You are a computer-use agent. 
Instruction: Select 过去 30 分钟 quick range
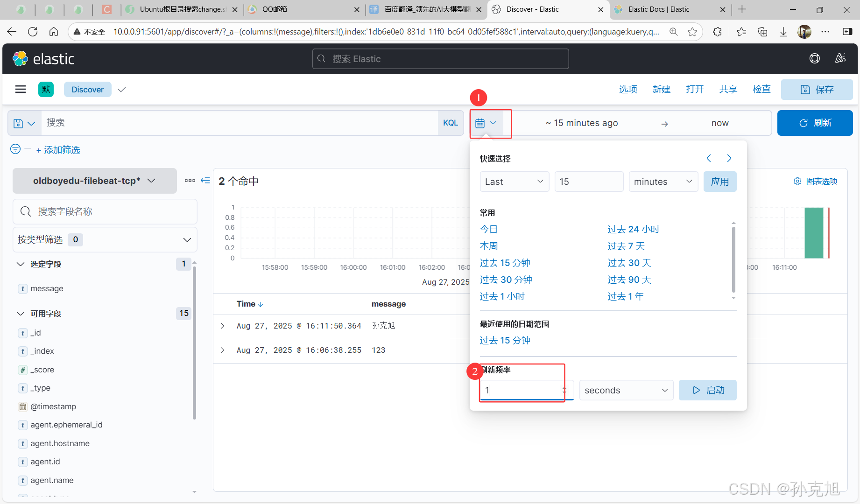tap(506, 280)
